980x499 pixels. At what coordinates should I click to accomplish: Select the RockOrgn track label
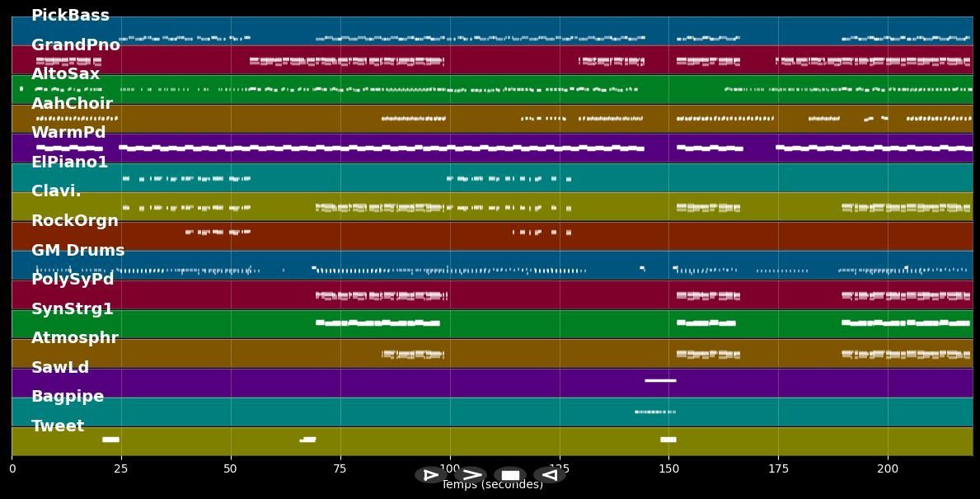point(74,221)
